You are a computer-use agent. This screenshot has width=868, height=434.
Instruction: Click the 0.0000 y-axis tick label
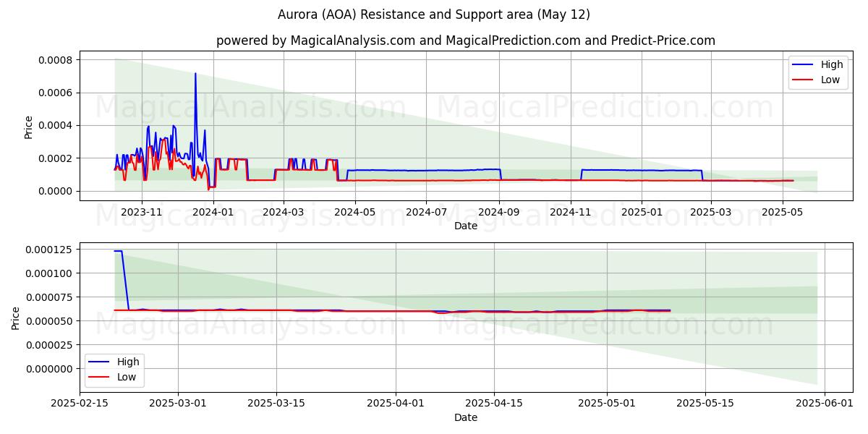55,191
